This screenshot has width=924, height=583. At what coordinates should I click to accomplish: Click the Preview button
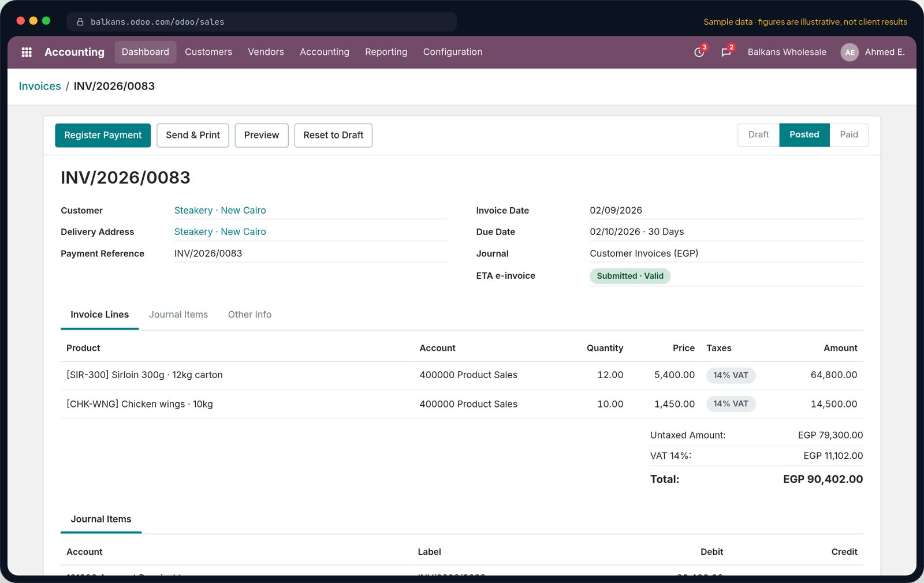(262, 135)
